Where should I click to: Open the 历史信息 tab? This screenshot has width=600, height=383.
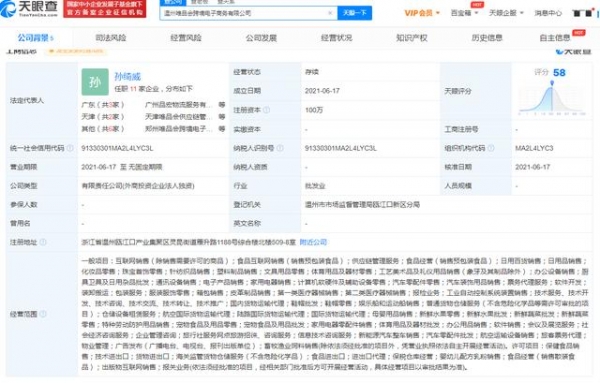click(487, 38)
